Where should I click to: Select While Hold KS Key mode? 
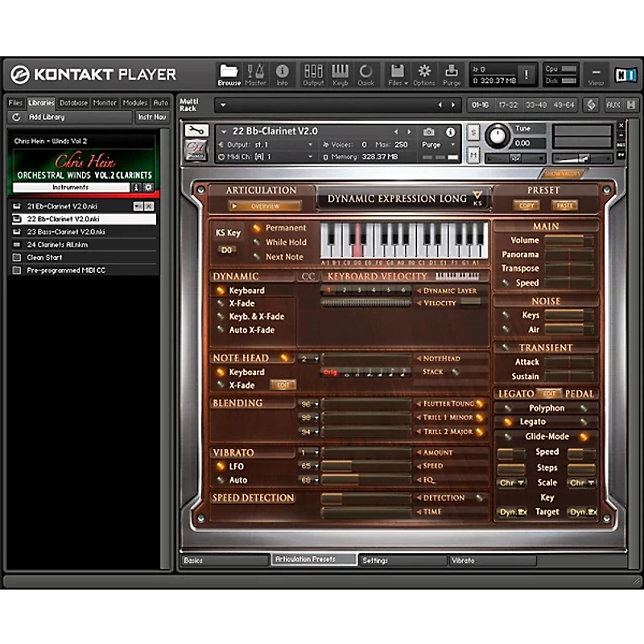(x=257, y=242)
